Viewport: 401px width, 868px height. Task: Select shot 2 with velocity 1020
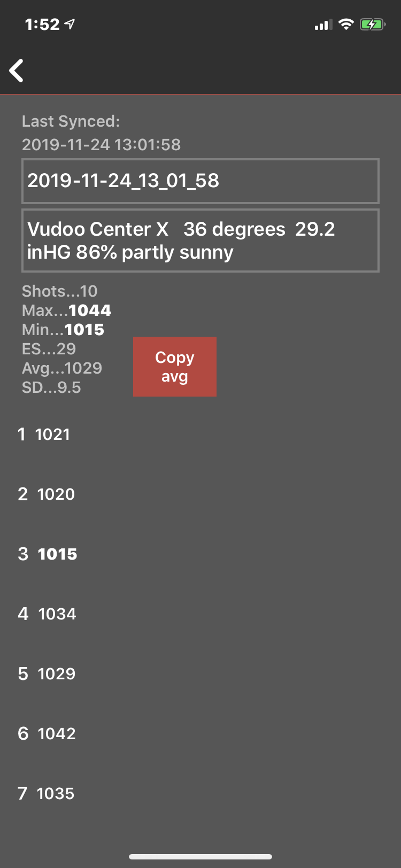pos(47,494)
